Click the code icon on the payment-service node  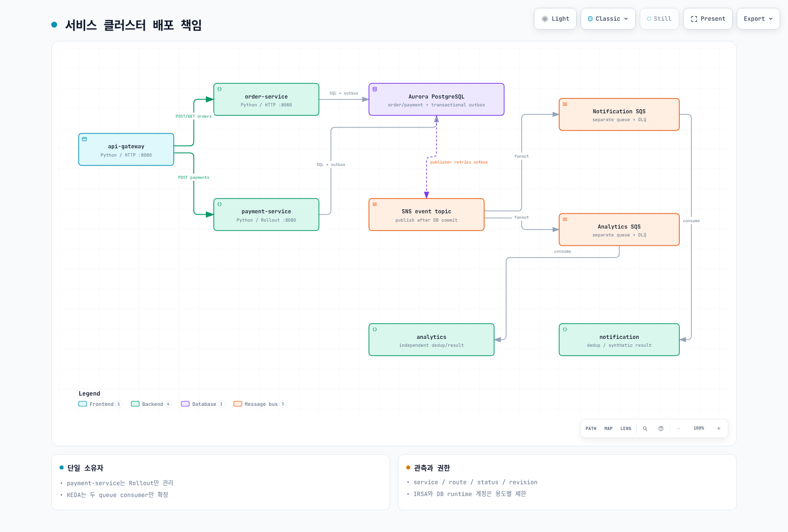pyautogui.click(x=220, y=204)
